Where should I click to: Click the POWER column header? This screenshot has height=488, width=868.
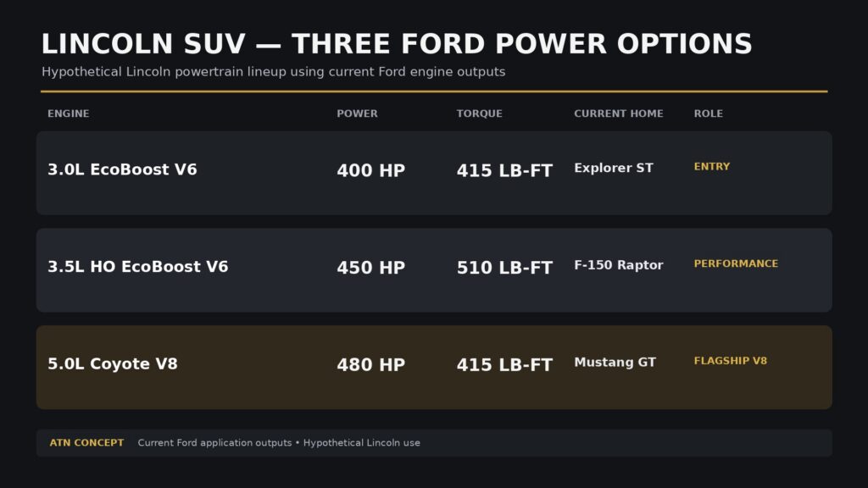coord(357,114)
